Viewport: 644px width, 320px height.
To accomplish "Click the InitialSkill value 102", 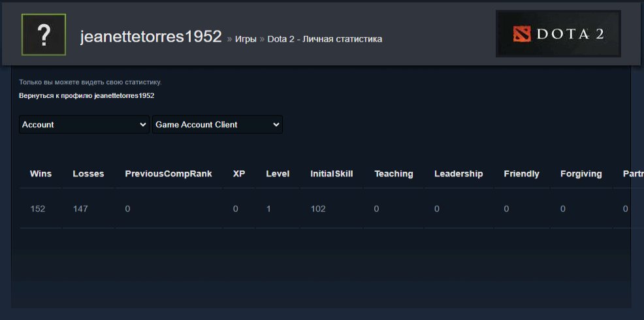I will 318,209.
